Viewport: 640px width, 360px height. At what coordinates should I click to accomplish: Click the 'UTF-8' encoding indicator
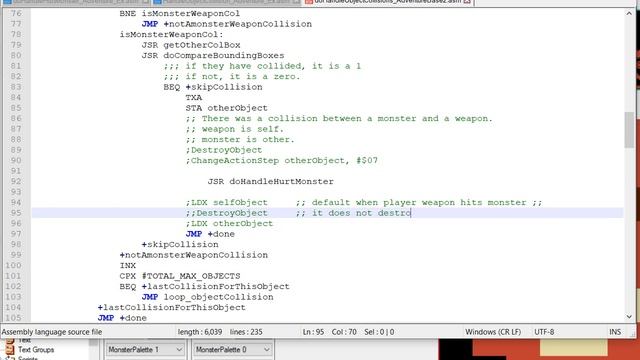[x=544, y=332]
